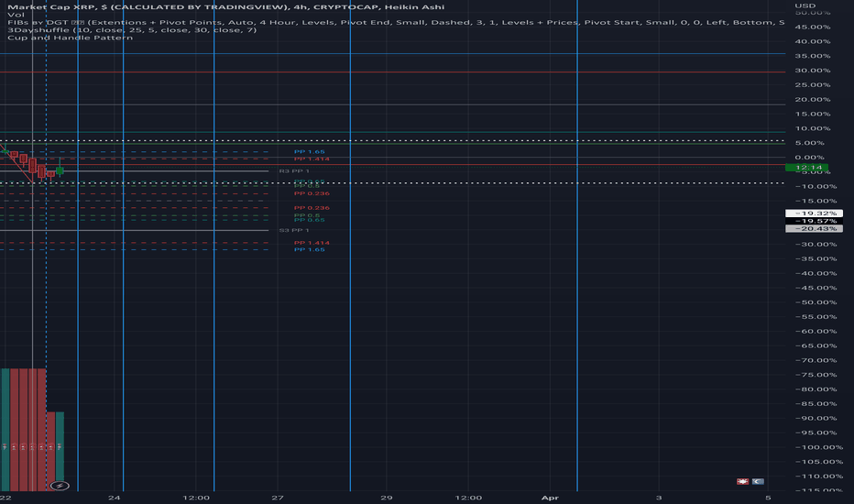Click the 29 date label on the time axis

click(386, 498)
